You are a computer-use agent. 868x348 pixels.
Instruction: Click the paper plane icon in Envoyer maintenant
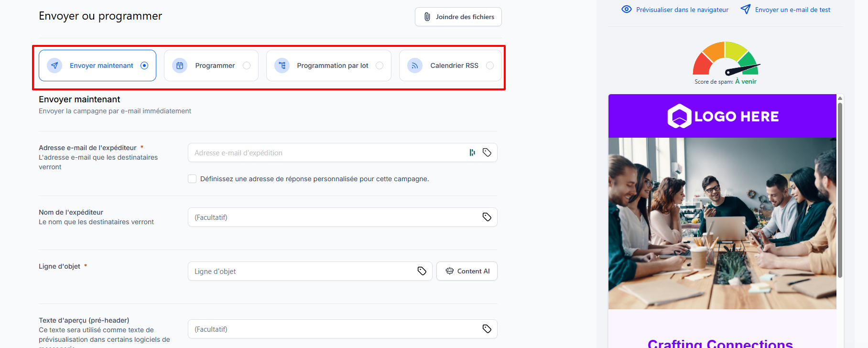pos(54,65)
